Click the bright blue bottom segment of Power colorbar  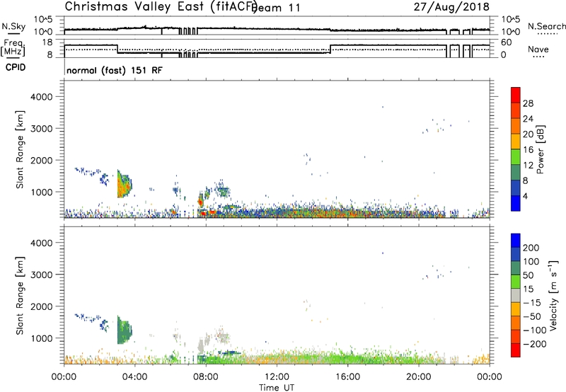[x=516, y=203]
